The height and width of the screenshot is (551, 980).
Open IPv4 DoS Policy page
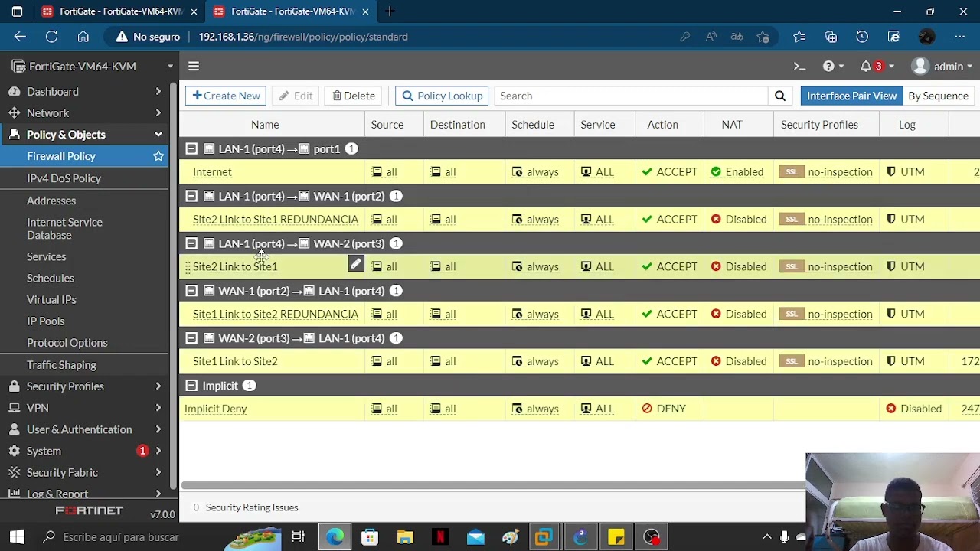click(64, 178)
